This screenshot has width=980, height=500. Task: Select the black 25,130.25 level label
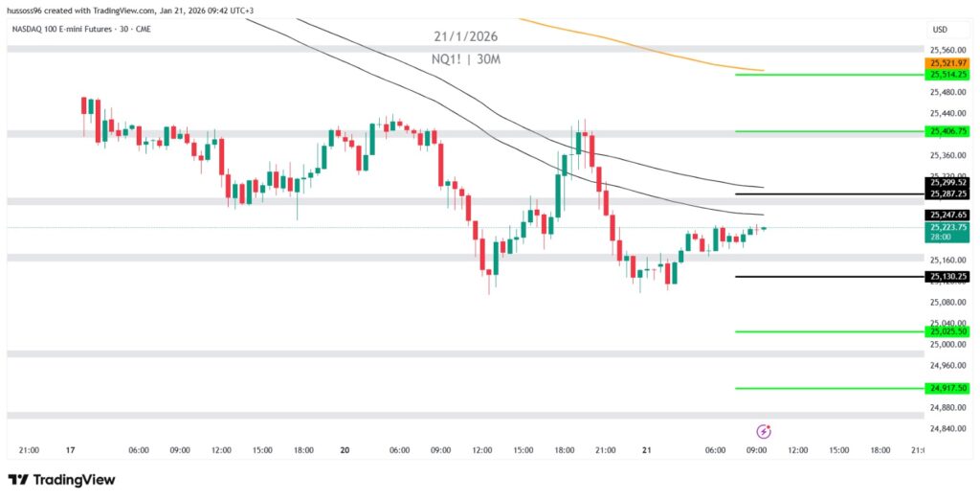click(947, 277)
